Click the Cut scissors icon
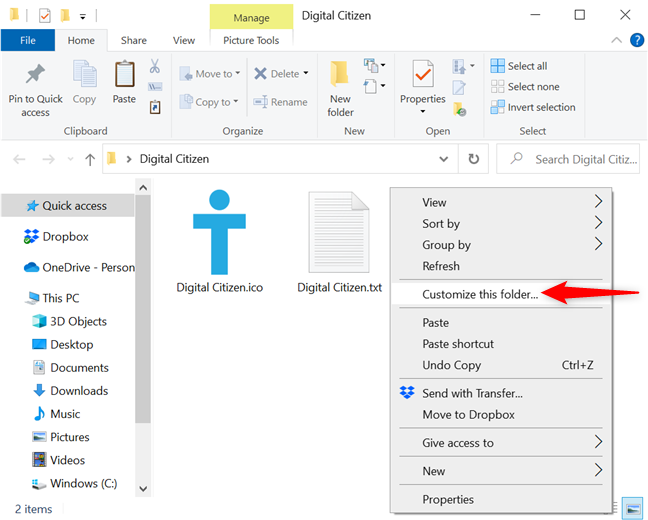Image resolution: width=648 pixels, height=520 pixels. (x=155, y=66)
